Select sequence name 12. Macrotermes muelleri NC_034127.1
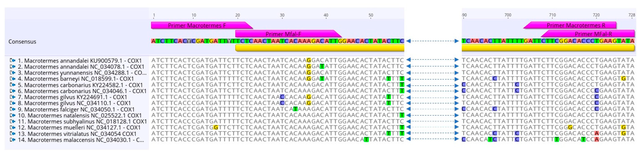644x157 pixels. click(79, 127)
